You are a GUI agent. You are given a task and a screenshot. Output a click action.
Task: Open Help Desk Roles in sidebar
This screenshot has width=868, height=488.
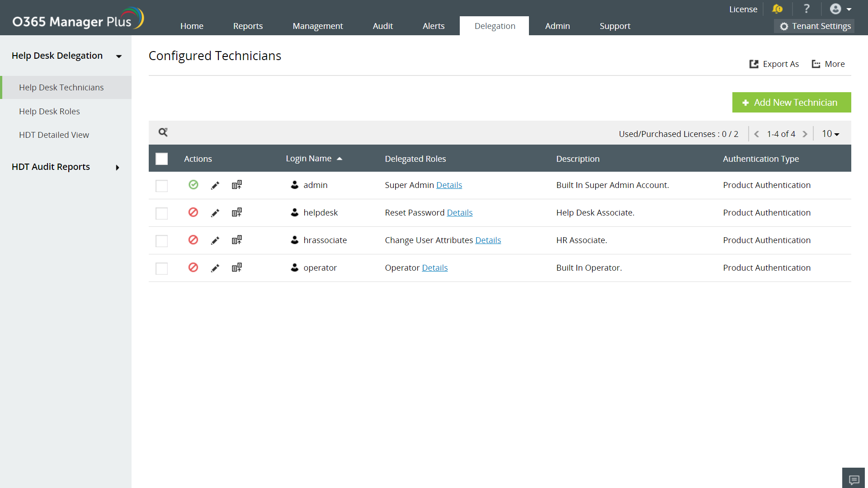[x=49, y=111]
